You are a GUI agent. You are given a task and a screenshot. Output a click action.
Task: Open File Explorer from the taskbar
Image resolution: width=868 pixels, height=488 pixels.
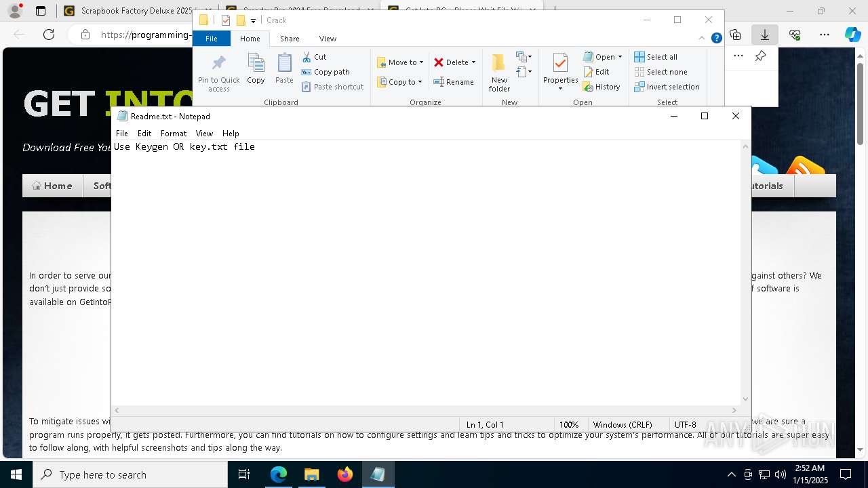click(x=311, y=474)
